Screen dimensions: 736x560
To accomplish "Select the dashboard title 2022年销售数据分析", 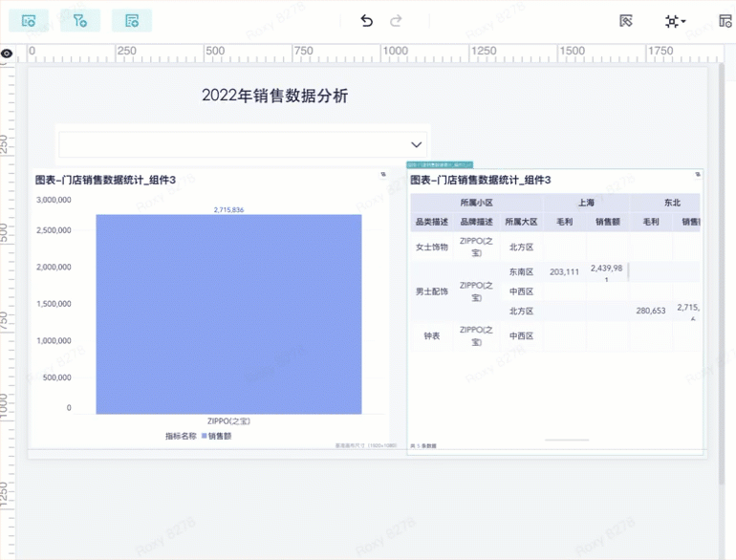I will coord(274,96).
